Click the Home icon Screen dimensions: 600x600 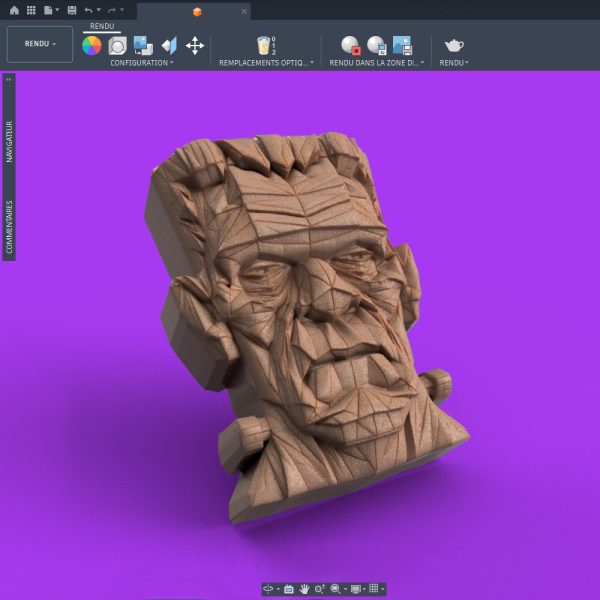tap(14, 10)
